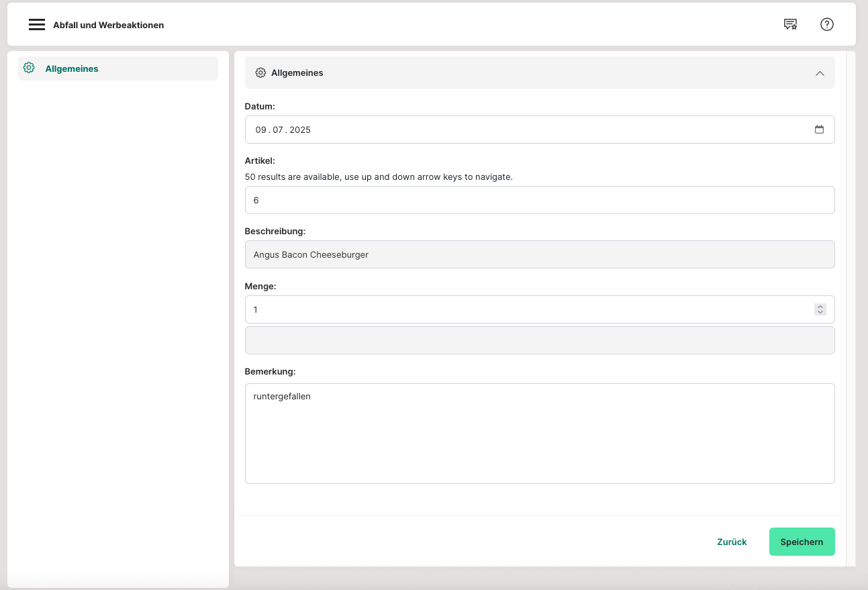Image resolution: width=868 pixels, height=590 pixels.
Task: Go back using the Zurück link
Action: 732,542
